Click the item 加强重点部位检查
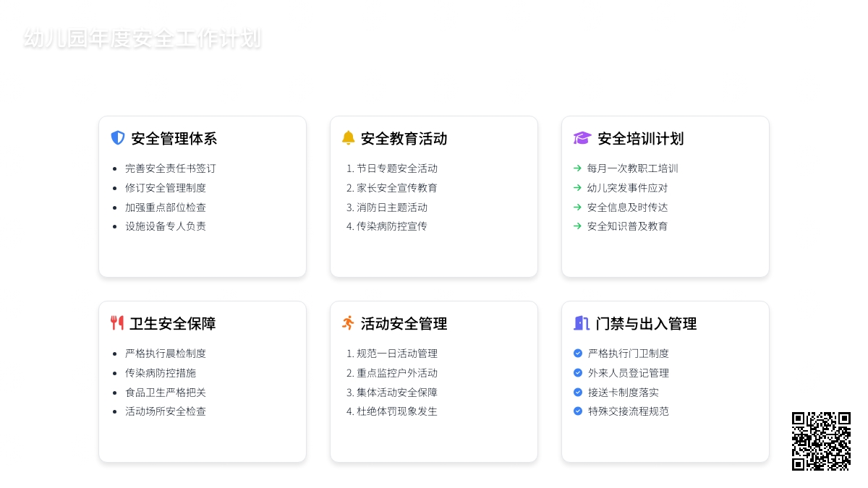 (x=166, y=207)
